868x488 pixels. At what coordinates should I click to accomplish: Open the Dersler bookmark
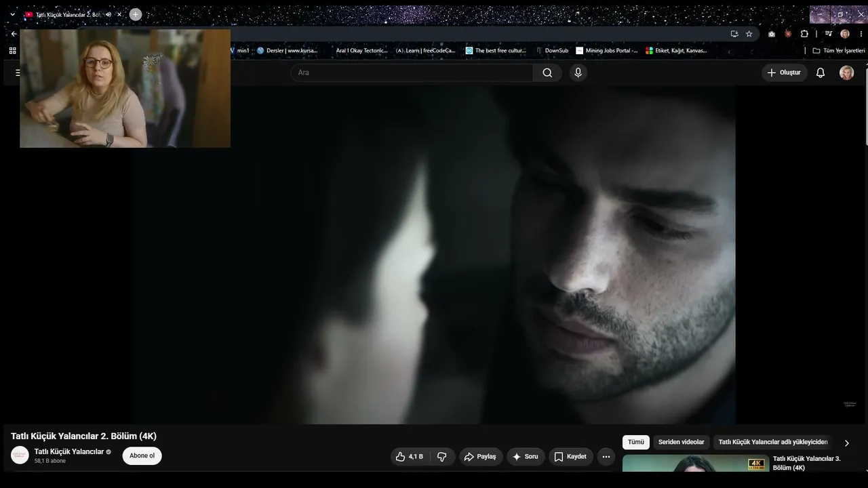tap(288, 51)
